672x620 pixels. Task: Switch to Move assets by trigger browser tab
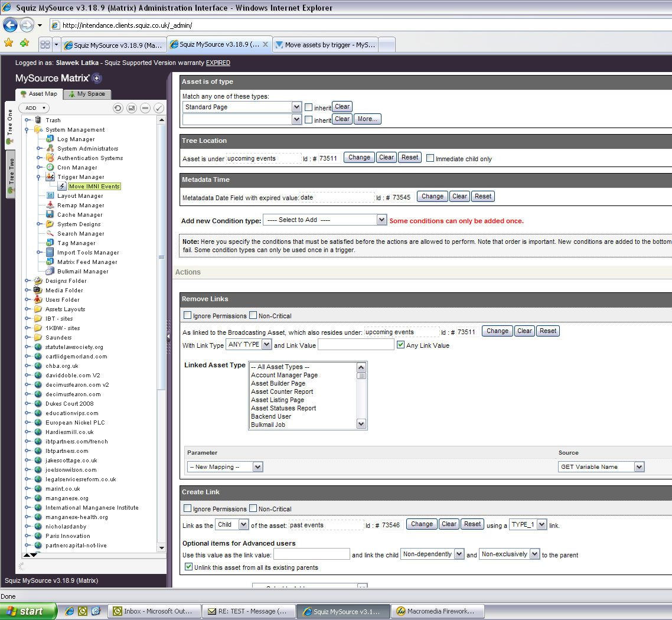tap(325, 44)
